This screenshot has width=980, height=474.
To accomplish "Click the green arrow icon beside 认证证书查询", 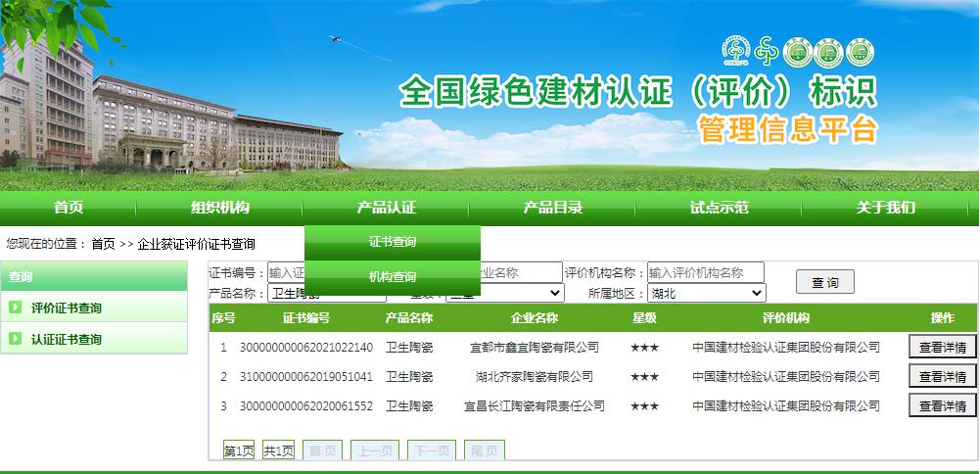I will [16, 339].
